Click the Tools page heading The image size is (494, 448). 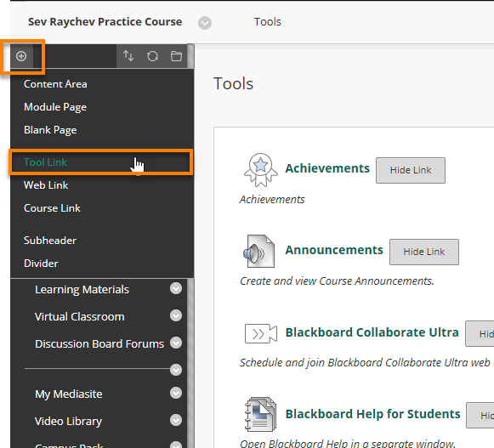click(234, 84)
